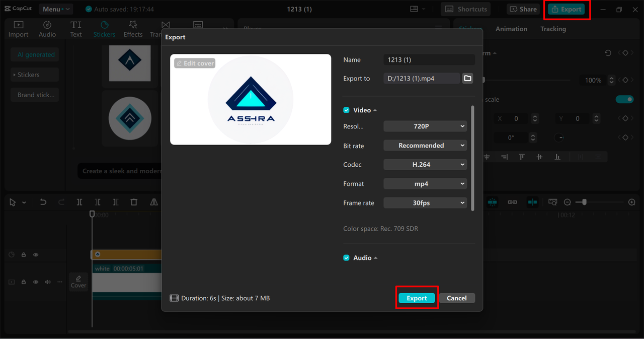The height and width of the screenshot is (339, 644).
Task: Click the trash Delete icon in timeline toolbar
Action: tap(134, 202)
